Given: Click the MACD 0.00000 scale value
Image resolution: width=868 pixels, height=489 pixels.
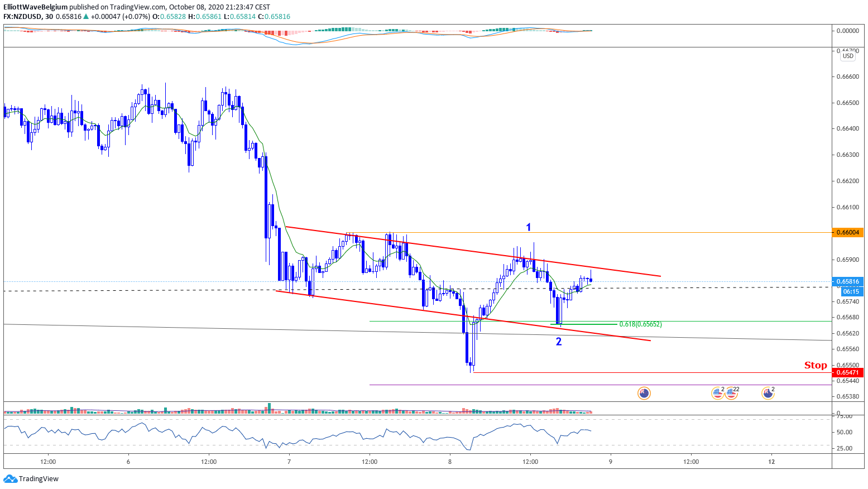Looking at the screenshot, I should pos(847,31).
